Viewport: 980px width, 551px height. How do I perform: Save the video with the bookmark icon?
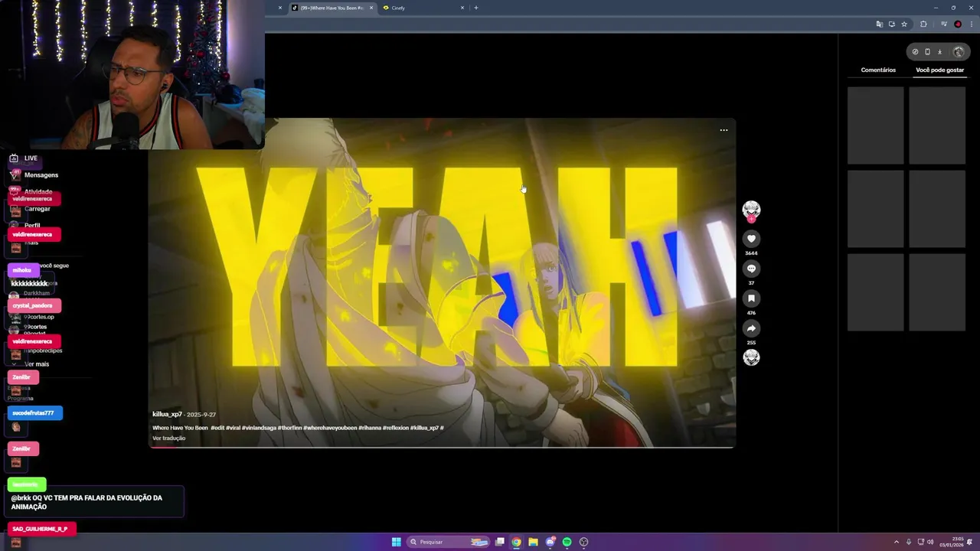(751, 298)
